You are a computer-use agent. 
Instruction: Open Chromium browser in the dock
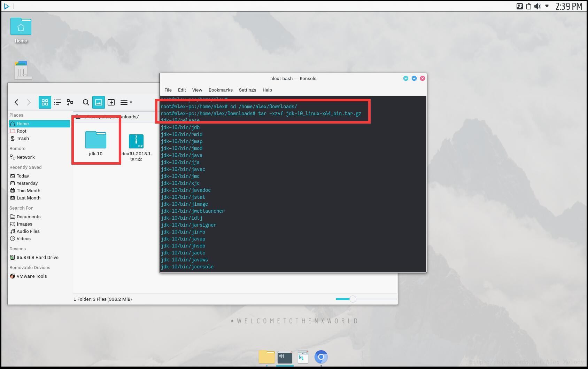[x=321, y=357]
